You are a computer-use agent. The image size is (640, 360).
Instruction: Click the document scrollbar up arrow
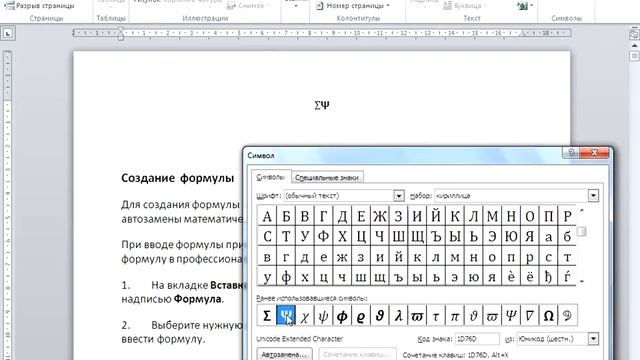pos(634,46)
